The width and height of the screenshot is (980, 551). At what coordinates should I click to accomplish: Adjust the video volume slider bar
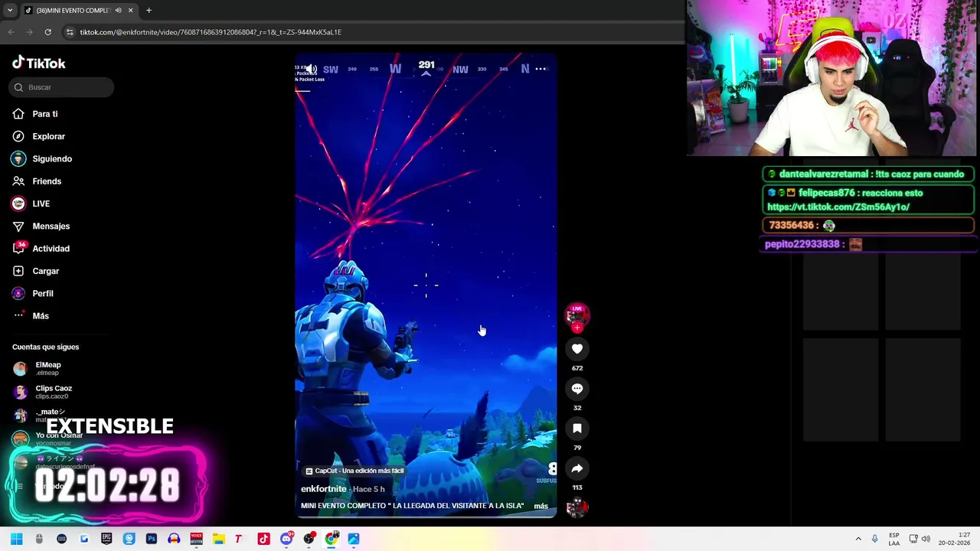pyautogui.click(x=302, y=90)
